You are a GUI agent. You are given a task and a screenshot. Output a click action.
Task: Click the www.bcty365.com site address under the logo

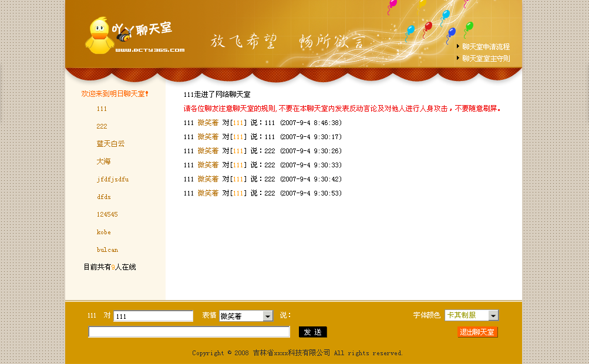click(x=150, y=50)
